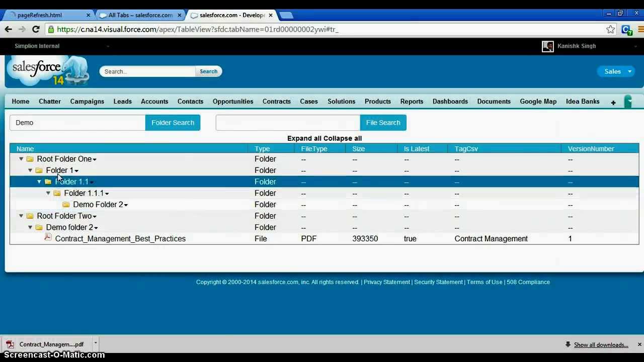Go to the Campaigns tab
The height and width of the screenshot is (362, 644).
(x=87, y=102)
